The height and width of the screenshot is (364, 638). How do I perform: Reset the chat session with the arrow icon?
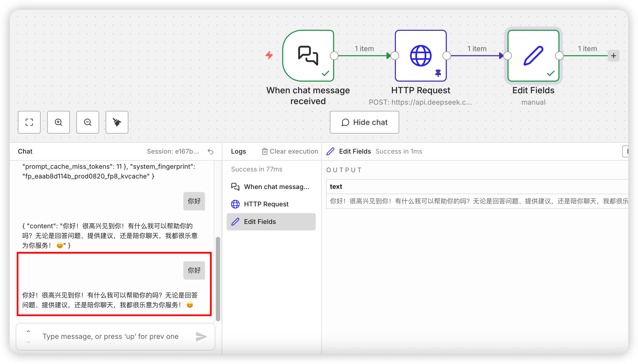tap(210, 151)
